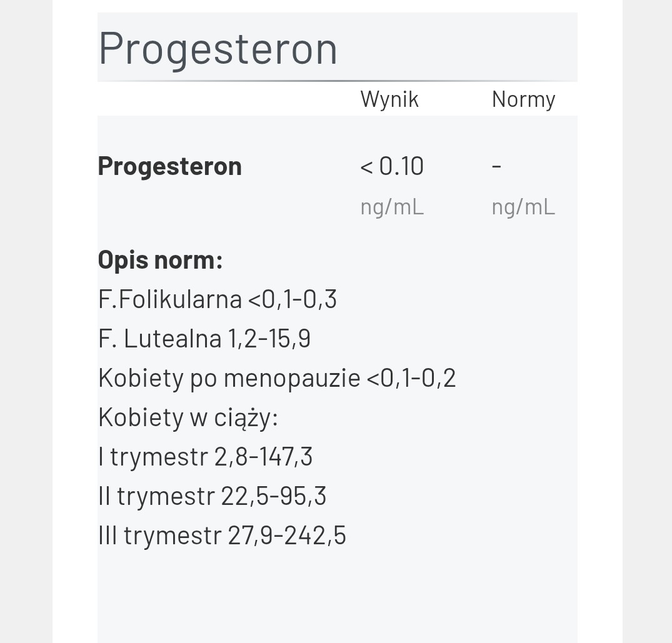Select the Wynik column header

[389, 99]
